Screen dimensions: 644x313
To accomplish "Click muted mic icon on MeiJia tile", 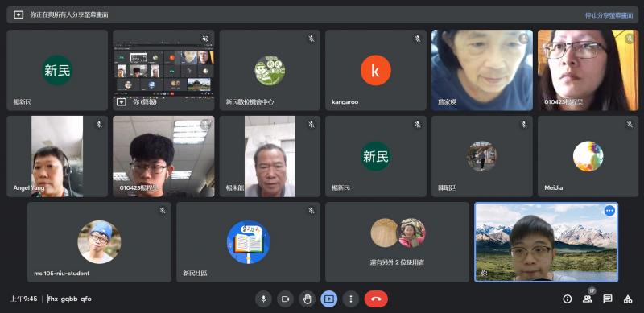I will 630,125.
